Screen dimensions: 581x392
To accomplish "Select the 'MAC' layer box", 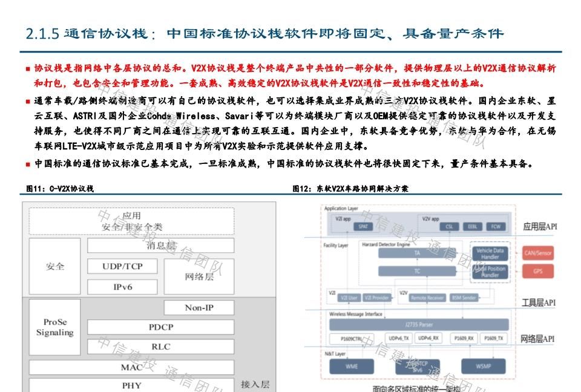I will tap(131, 367).
